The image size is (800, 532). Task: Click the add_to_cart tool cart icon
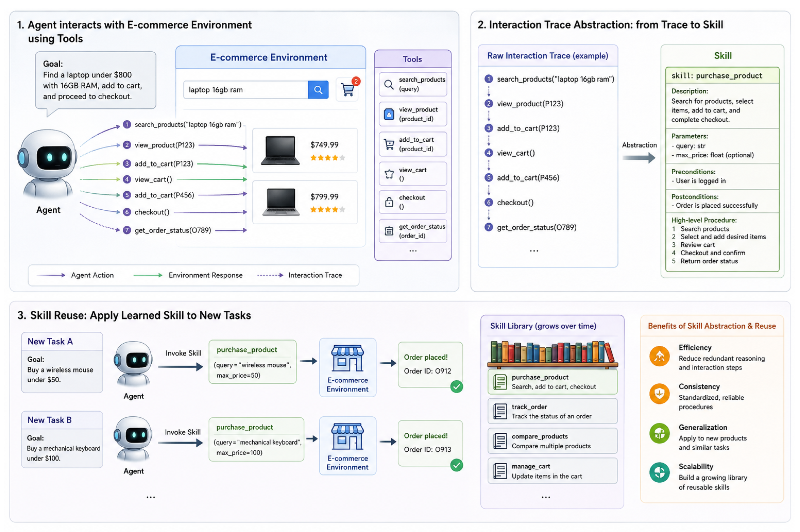tap(389, 144)
